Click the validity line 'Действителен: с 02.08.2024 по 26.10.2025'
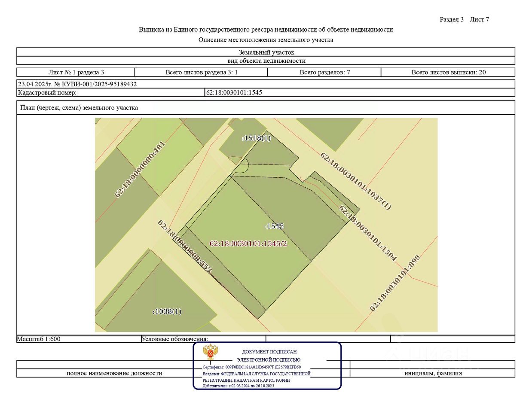532x411 pixels. [x=238, y=386]
